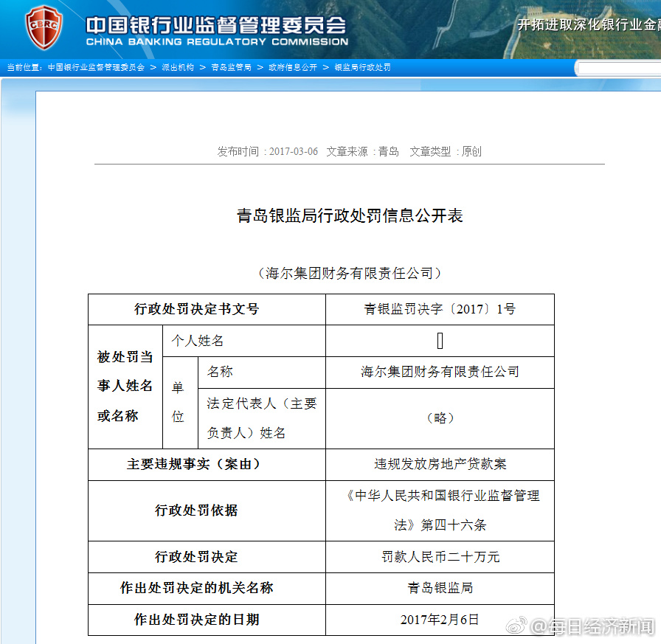Click the 作出处罚决定的机关名称 label

pos(197,588)
